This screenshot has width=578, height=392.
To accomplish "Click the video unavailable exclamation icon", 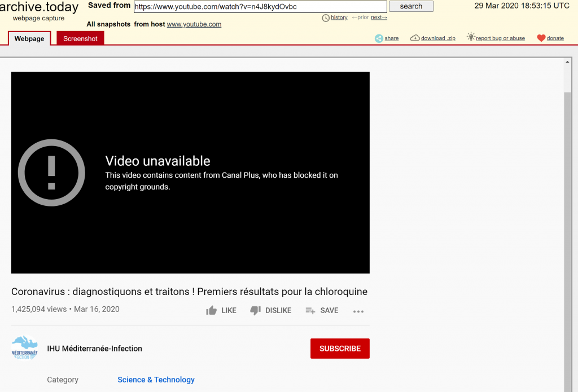I will (x=51, y=173).
